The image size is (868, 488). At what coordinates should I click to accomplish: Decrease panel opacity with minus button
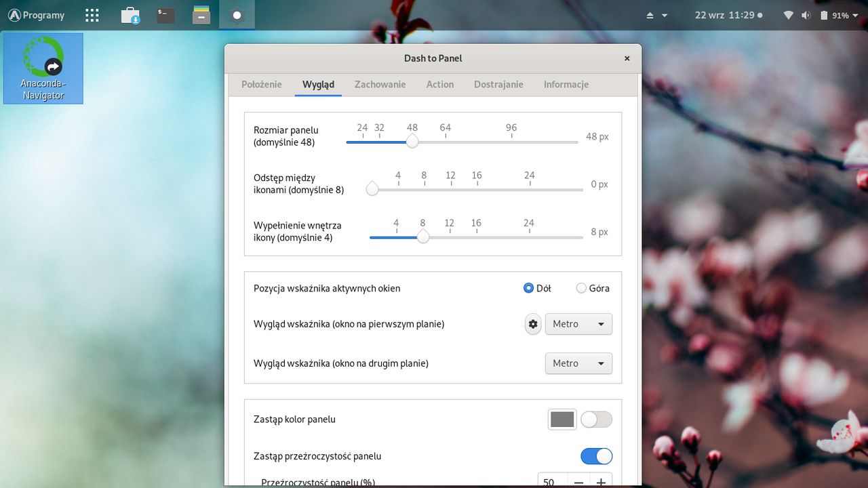tap(578, 483)
